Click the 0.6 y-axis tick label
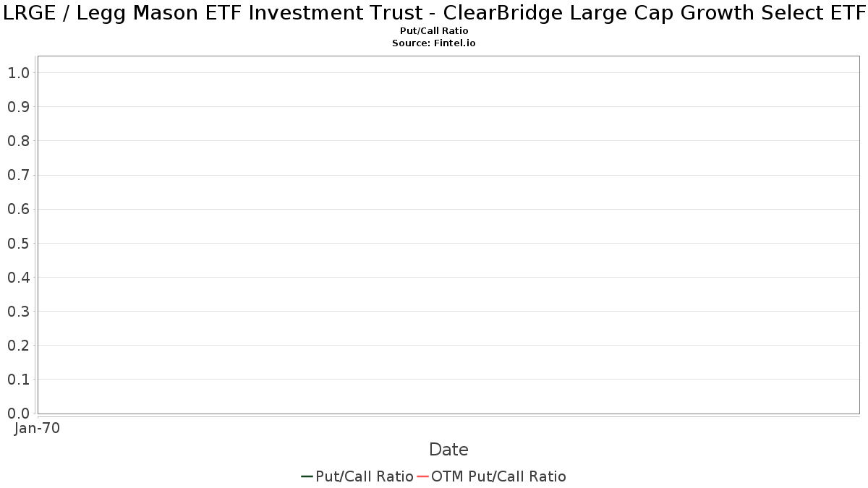868x488 pixels. 18,209
